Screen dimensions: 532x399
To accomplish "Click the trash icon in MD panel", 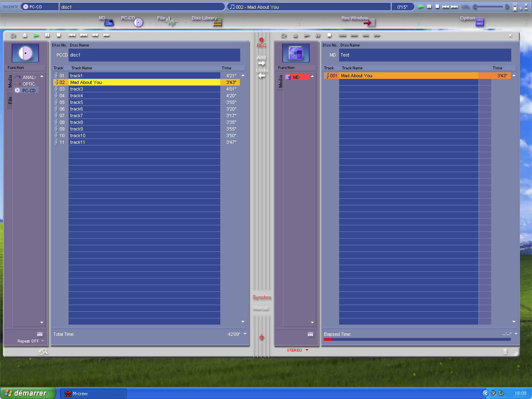I will [505, 352].
